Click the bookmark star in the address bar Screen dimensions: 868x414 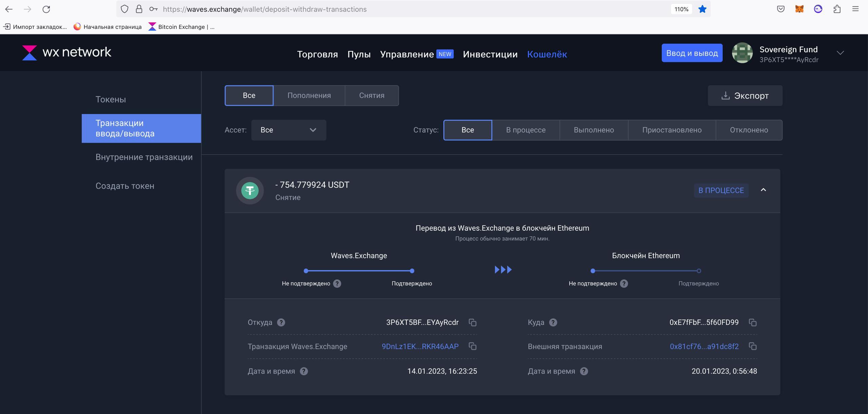(702, 9)
